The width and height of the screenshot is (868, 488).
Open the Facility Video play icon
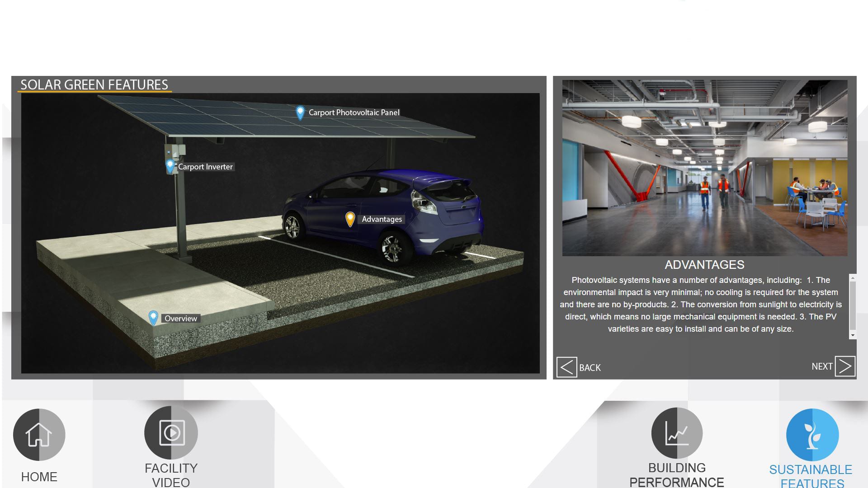[171, 432]
